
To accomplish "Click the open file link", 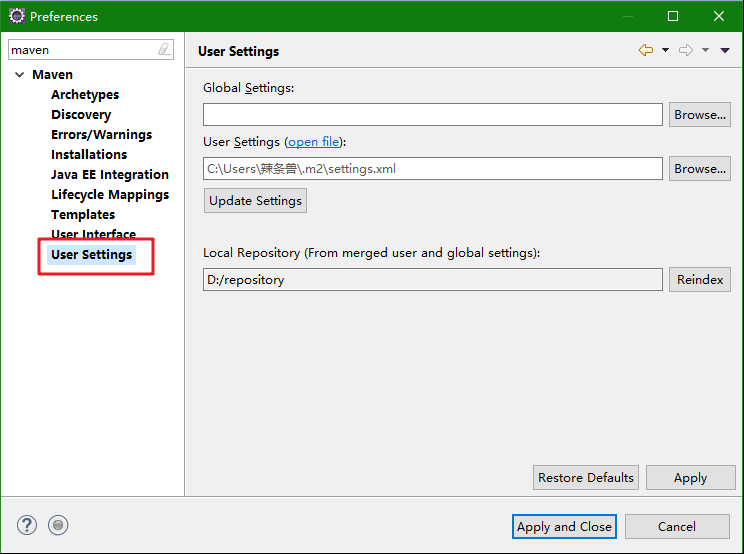I will [x=314, y=142].
